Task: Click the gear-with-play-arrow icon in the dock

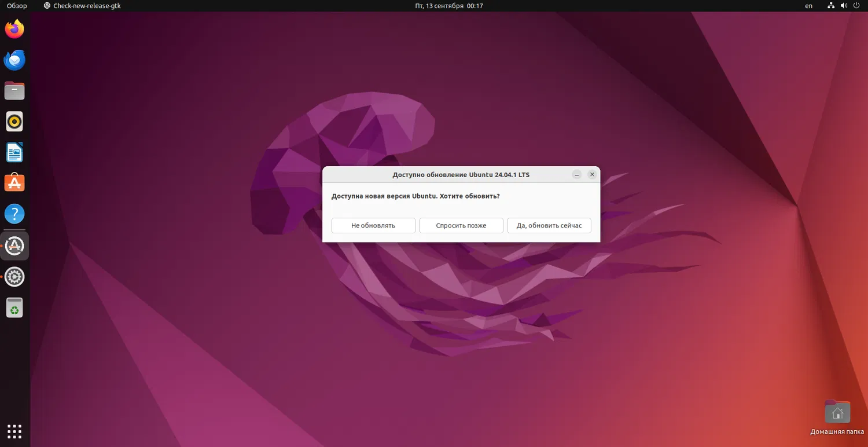Action: [14, 277]
